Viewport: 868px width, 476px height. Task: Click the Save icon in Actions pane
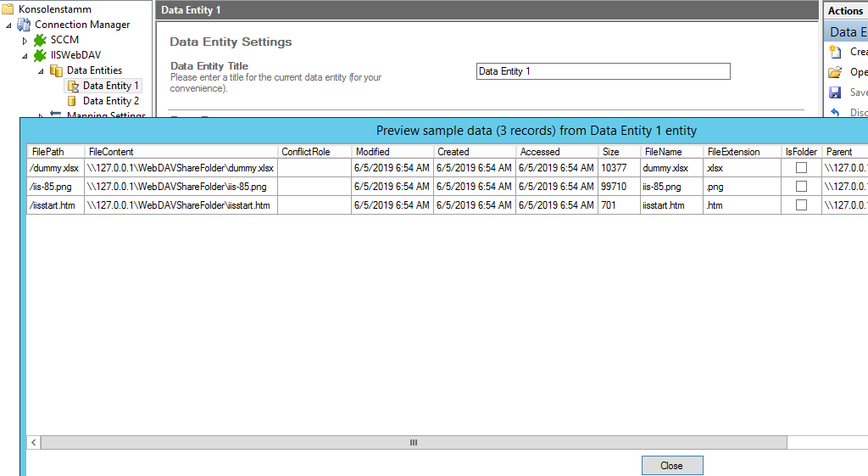(835, 92)
